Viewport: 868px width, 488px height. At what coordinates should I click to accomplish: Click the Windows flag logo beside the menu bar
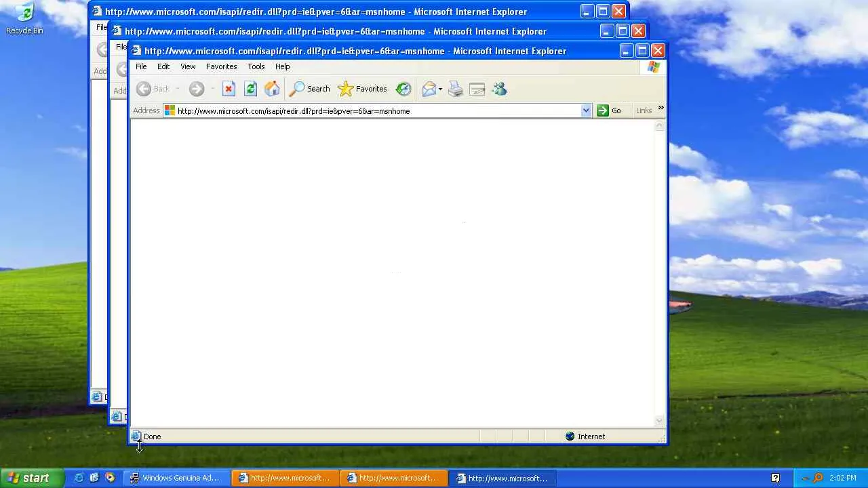tap(654, 66)
